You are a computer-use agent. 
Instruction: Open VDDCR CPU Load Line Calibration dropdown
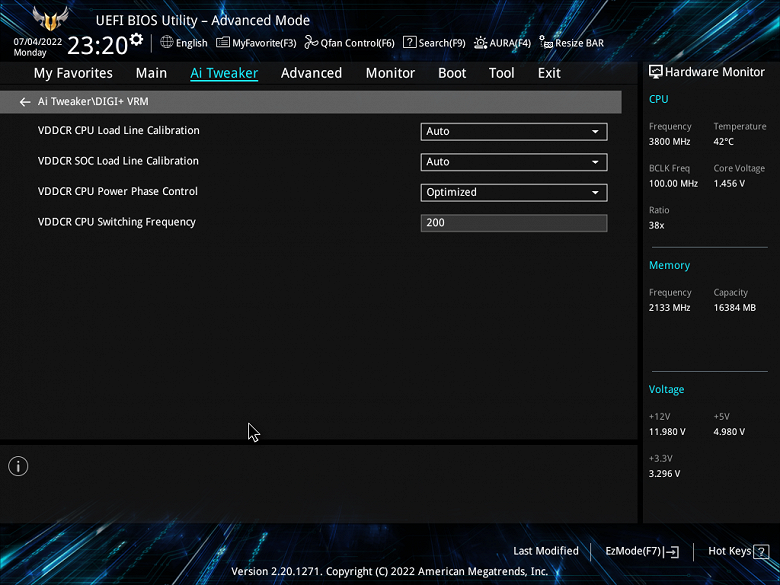coord(514,132)
